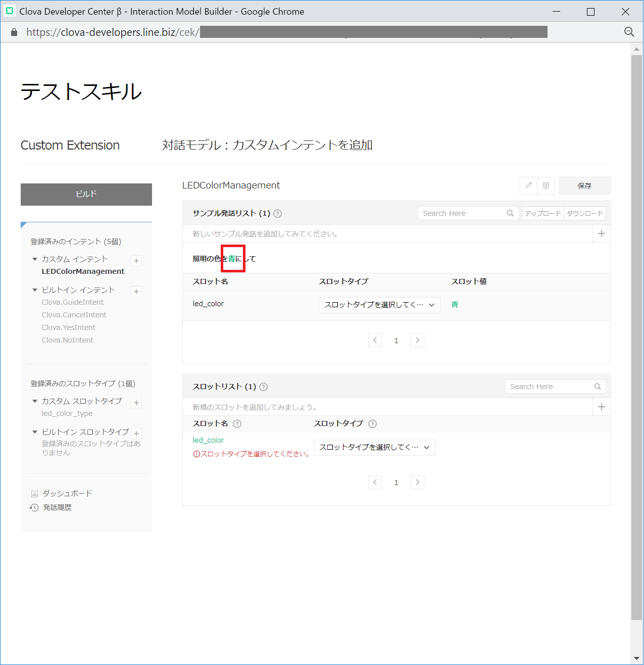Screen dimensions: 644x665
Task: Open slot type dropdown in sample utterance table
Action: point(379,305)
